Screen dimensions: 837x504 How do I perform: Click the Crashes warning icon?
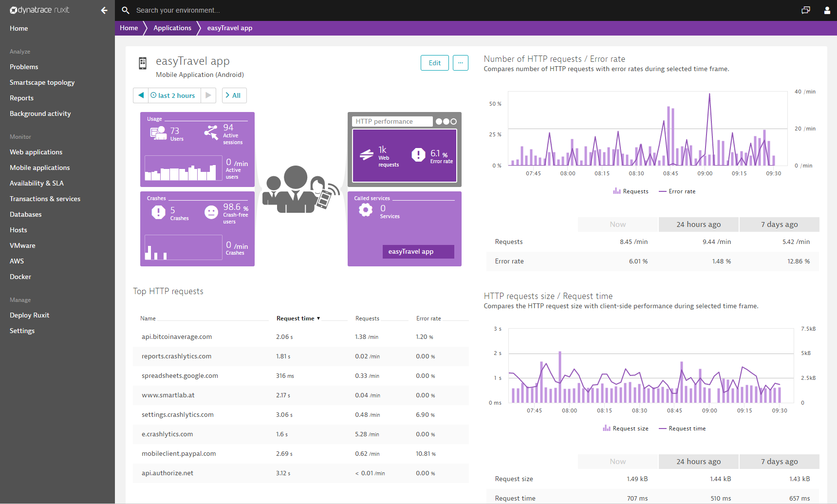[158, 212]
